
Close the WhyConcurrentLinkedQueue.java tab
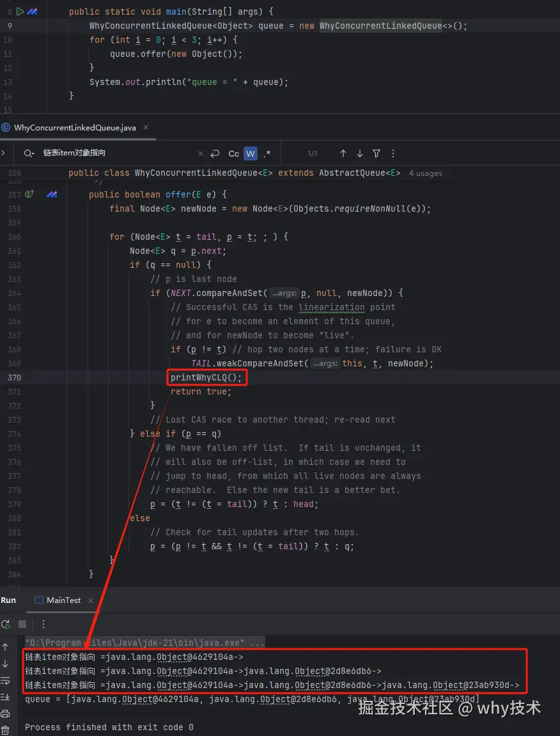[x=146, y=127]
